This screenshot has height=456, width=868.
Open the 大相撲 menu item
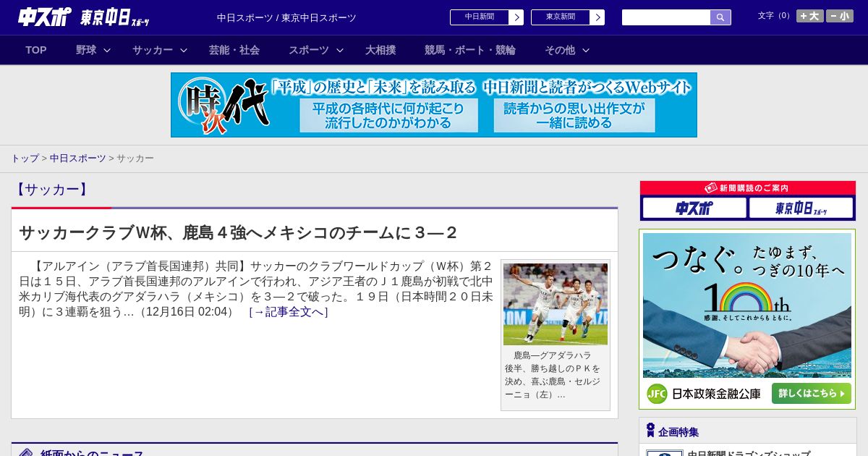(380, 50)
